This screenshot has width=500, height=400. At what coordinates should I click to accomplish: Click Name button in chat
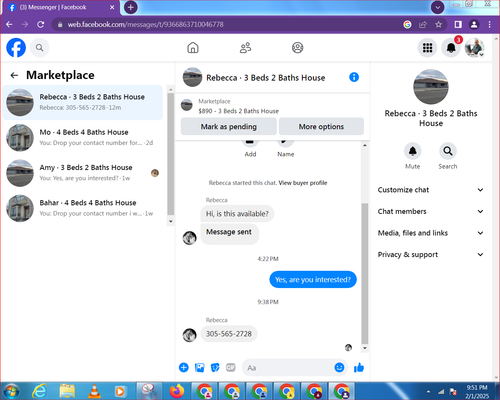286,148
